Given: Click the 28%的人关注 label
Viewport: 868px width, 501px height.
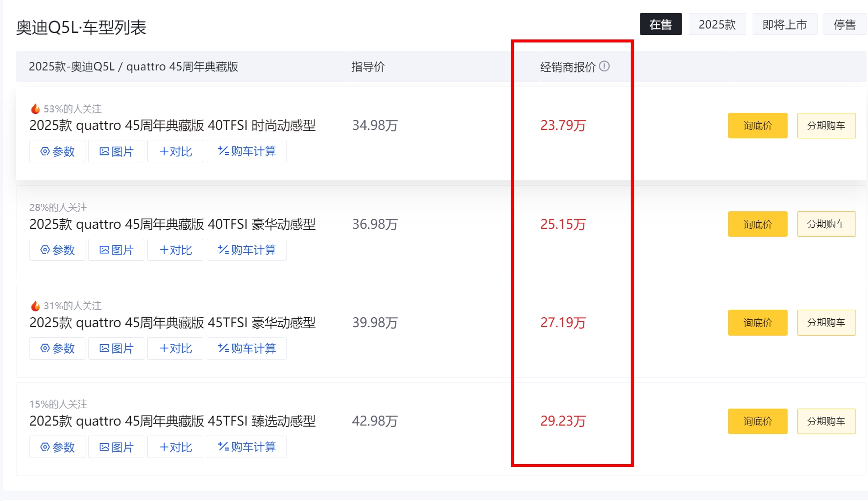Looking at the screenshot, I should coord(58,207).
